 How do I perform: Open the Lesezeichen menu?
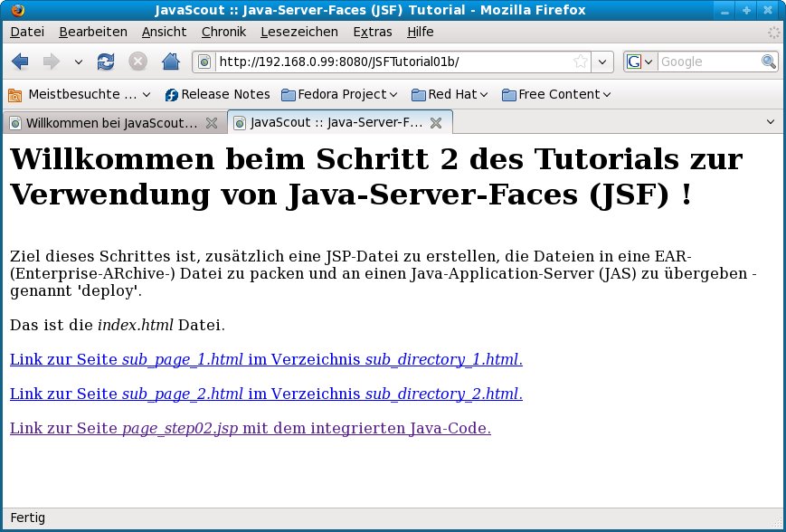coord(298,32)
